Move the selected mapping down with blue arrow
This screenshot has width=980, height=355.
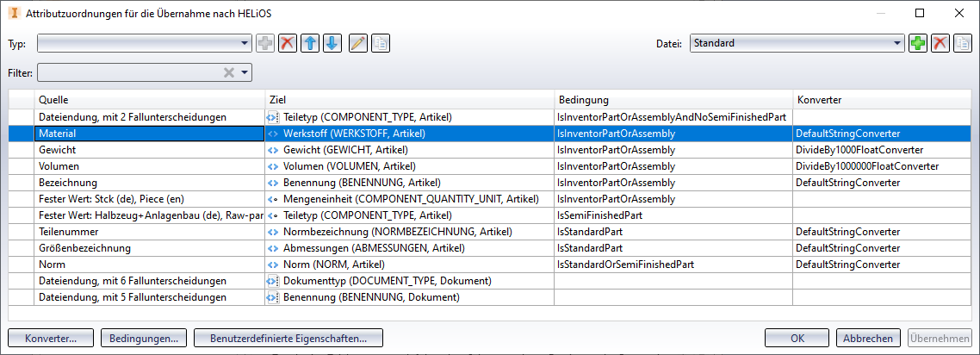(x=332, y=43)
